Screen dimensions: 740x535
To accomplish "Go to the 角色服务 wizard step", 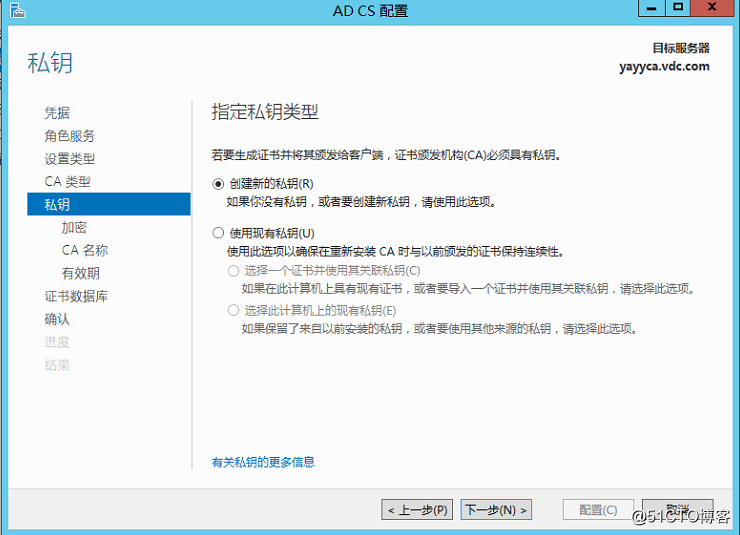I will tap(70, 136).
